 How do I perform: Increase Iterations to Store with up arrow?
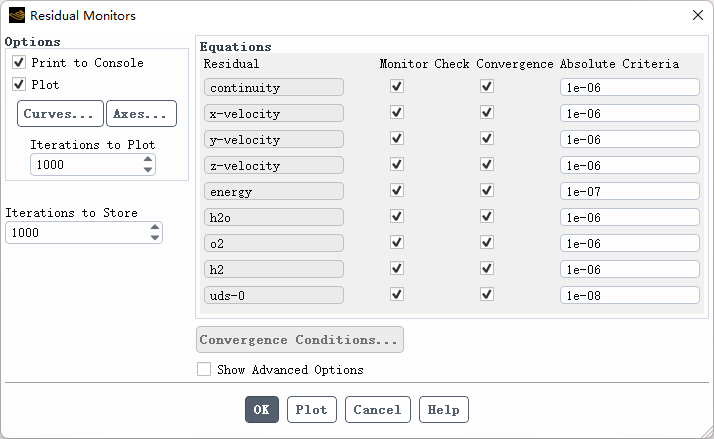(154, 227)
